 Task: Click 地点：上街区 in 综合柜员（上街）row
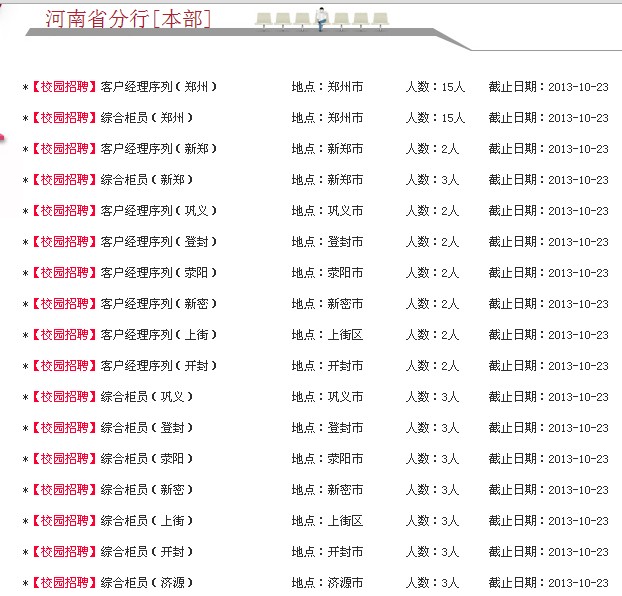[327, 520]
